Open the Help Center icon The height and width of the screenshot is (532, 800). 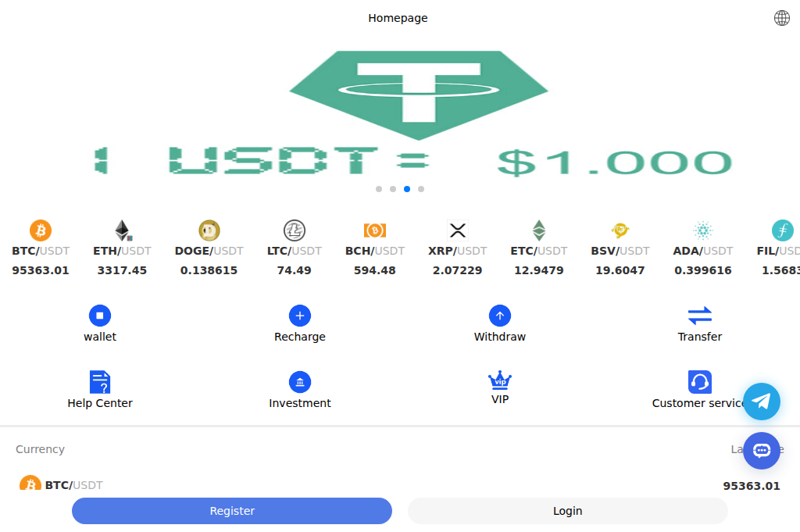99,382
